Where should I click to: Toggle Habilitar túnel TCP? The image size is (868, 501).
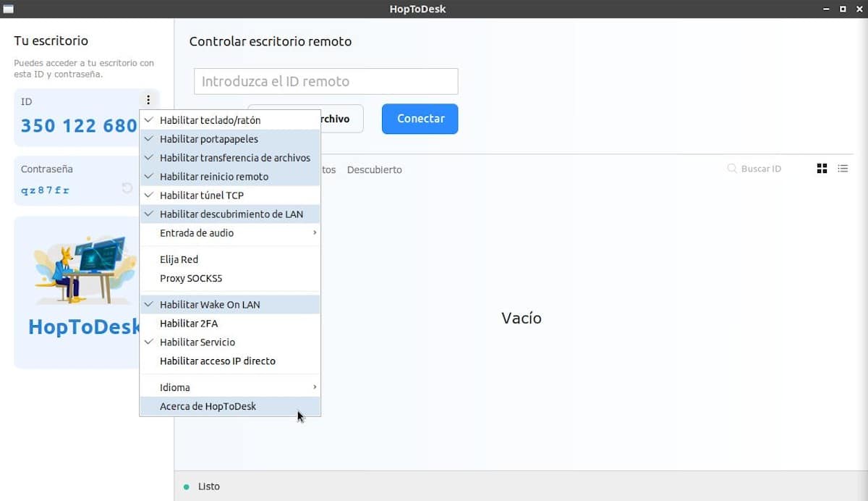click(230, 195)
